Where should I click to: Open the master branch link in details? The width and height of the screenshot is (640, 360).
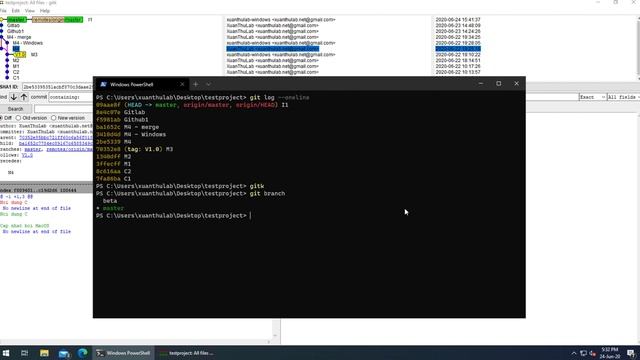(33, 149)
